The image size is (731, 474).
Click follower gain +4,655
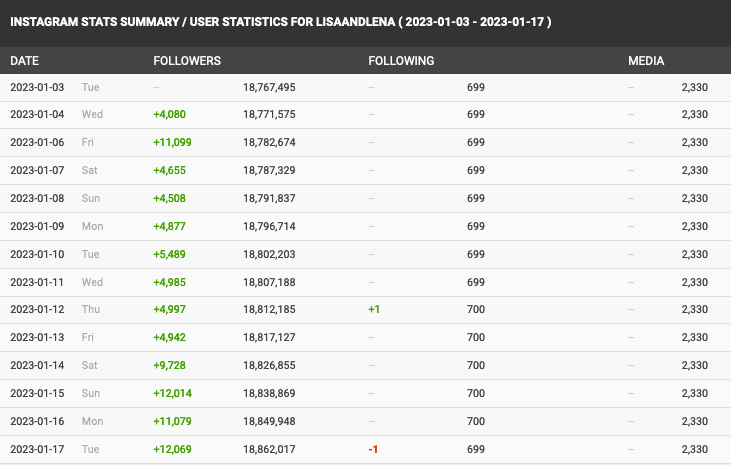[x=169, y=170]
